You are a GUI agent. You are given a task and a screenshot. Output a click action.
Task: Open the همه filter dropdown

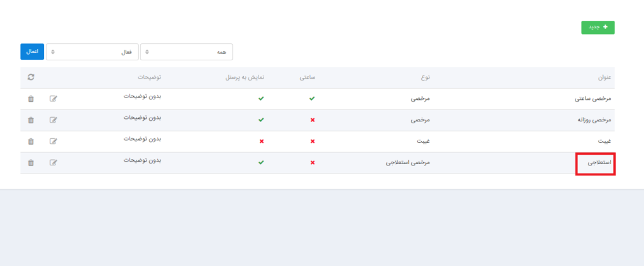tap(186, 52)
